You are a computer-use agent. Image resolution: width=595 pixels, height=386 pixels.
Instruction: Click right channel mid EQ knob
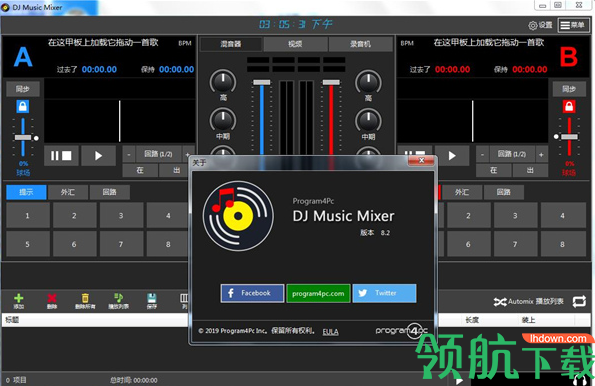pos(368,121)
